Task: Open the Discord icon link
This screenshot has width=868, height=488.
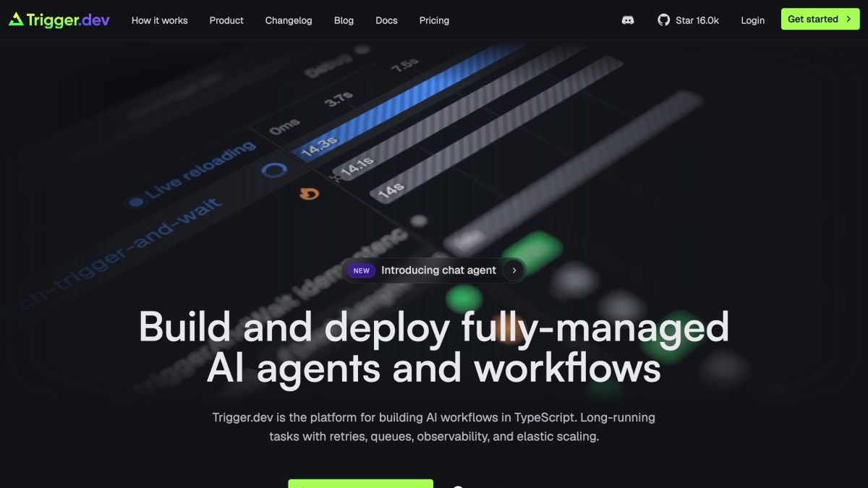Action: coord(628,20)
